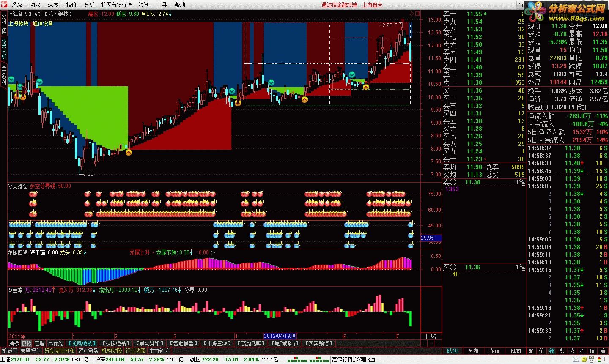
Task: Open the 关联报价 tab
Action: coord(30,350)
